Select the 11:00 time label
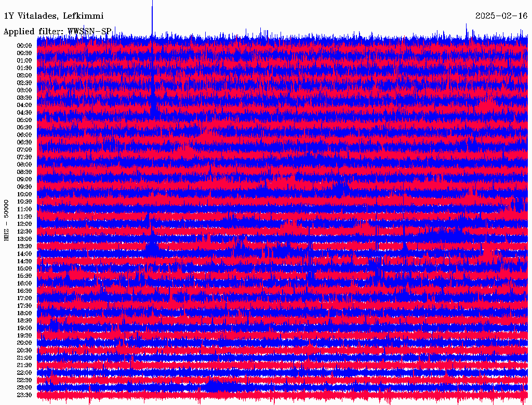This screenshot has width=532, height=405. pos(24,209)
